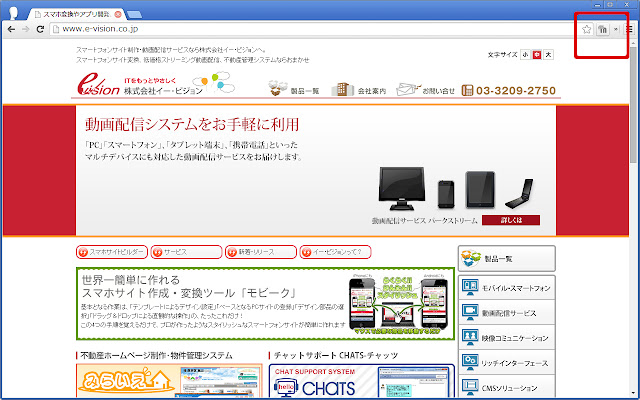Click the モビーク smartphone site tool banner
Viewport: 640px width, 400px height.
(x=265, y=304)
